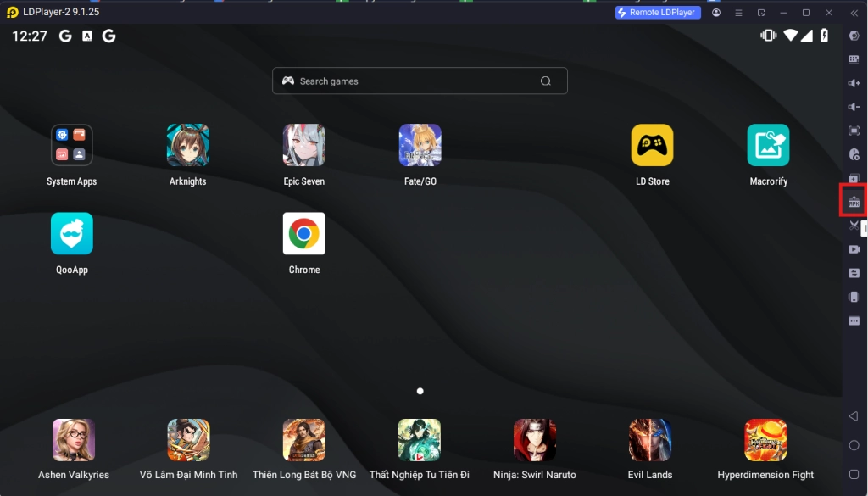Start video recorder from sidebar
Image resolution: width=868 pixels, height=496 pixels.
coord(854,249)
